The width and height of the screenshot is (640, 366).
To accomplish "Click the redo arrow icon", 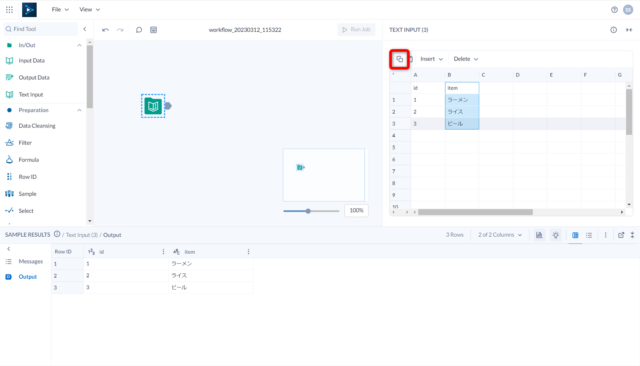I will 120,30.
